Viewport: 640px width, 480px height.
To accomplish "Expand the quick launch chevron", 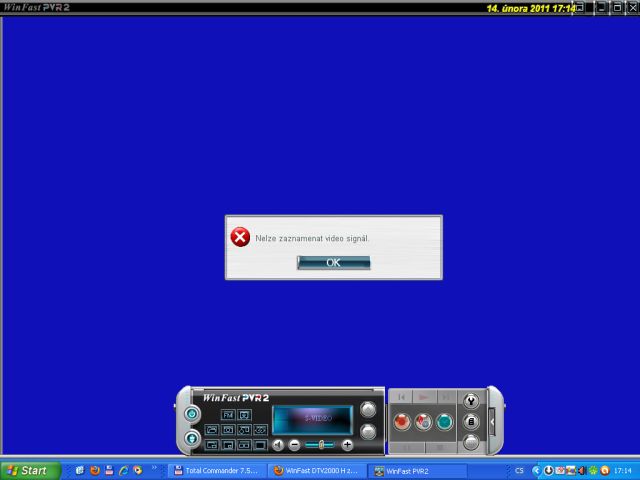I will [154, 468].
